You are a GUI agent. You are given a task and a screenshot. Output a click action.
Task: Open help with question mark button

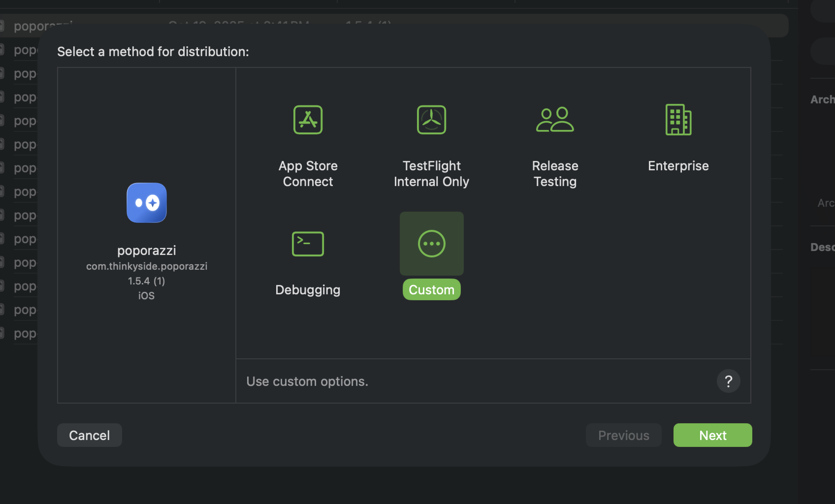coord(728,381)
